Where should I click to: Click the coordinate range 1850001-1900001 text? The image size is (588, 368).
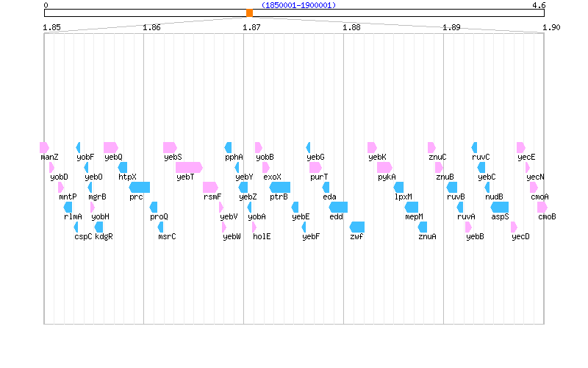pyautogui.click(x=298, y=5)
